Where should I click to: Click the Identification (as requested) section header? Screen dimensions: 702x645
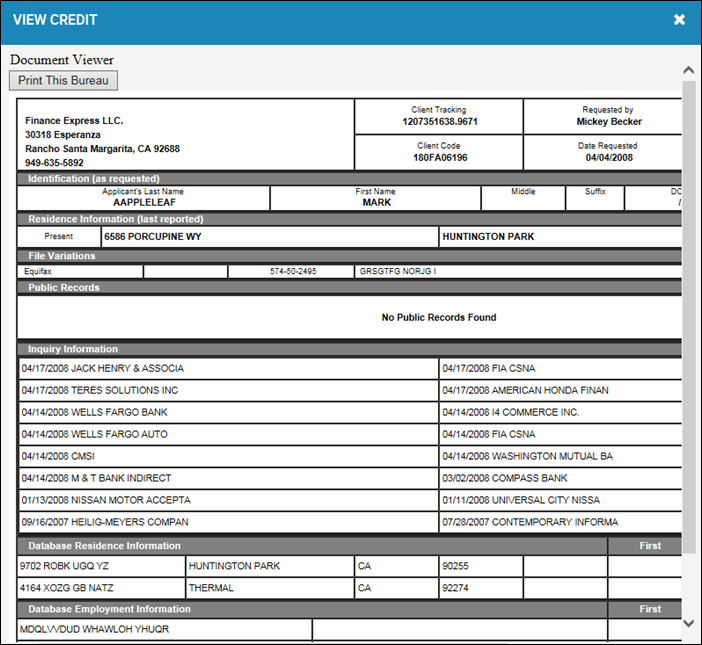click(x=349, y=179)
